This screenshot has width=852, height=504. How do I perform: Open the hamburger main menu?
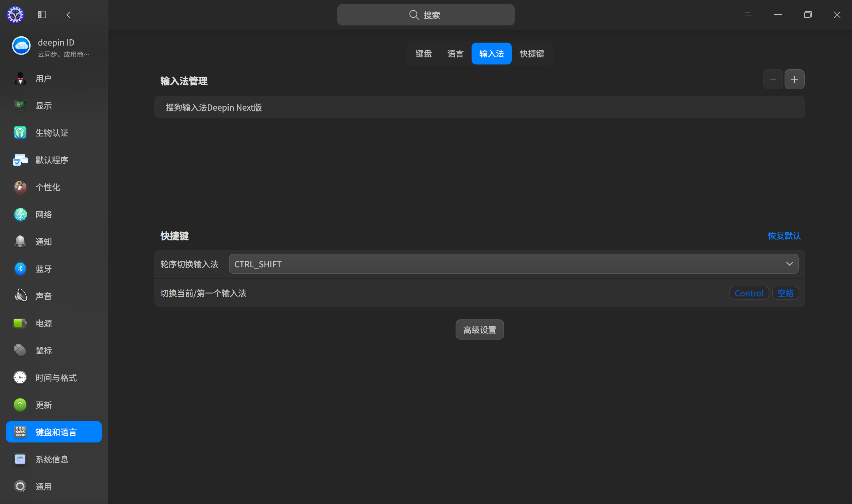point(748,14)
